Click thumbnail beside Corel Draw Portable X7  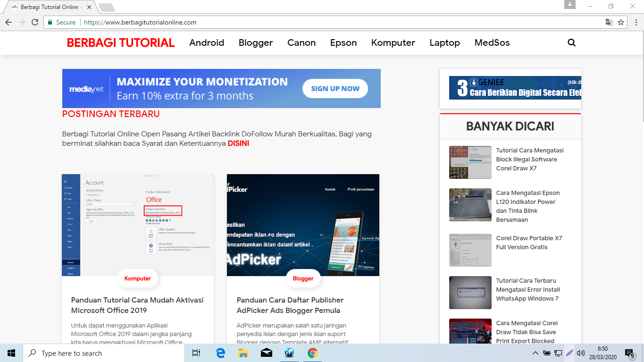click(470, 250)
